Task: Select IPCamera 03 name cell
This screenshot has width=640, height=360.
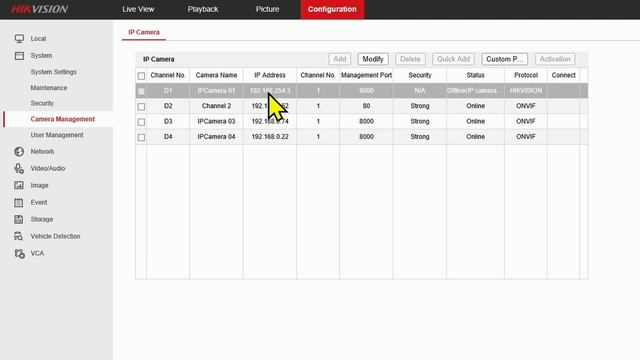Action: click(216, 122)
